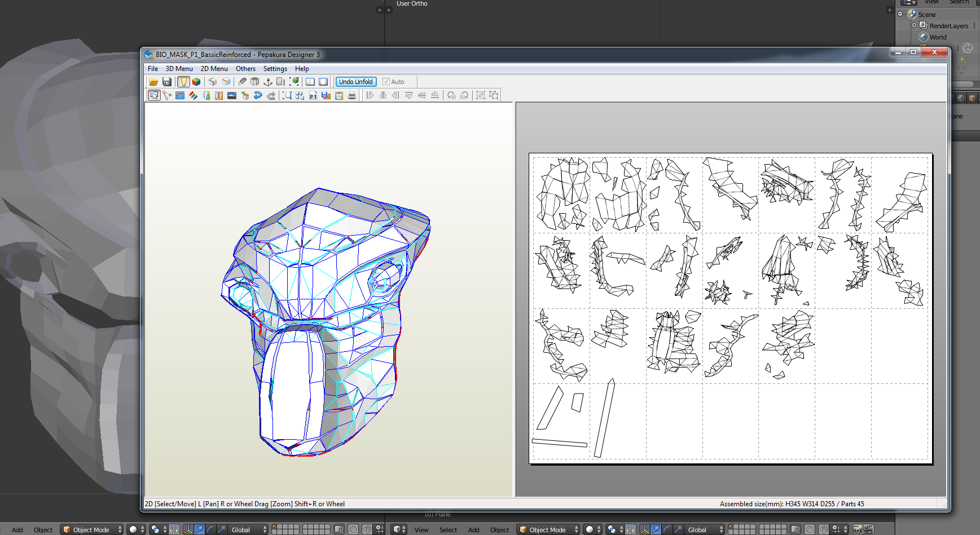980x535 pixels.
Task: Click the insert image picture icon
Action: tap(232, 95)
